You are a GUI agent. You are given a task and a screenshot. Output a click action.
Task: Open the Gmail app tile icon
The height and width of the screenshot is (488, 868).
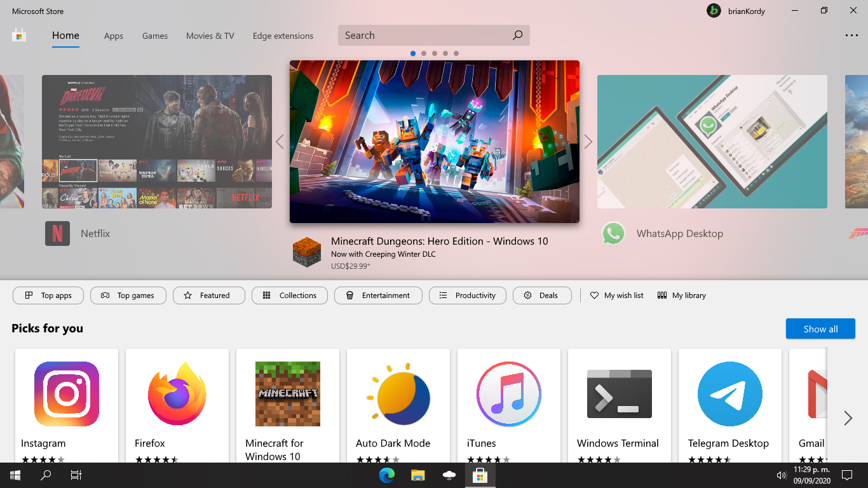click(x=818, y=394)
